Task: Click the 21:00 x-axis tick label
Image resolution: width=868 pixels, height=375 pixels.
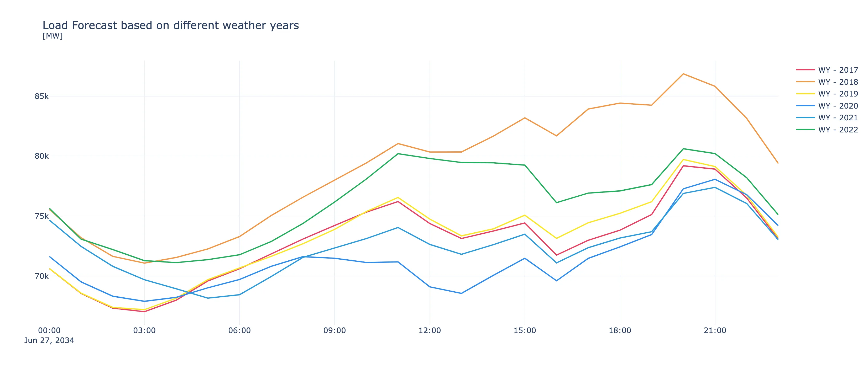Action: pyautogui.click(x=715, y=331)
